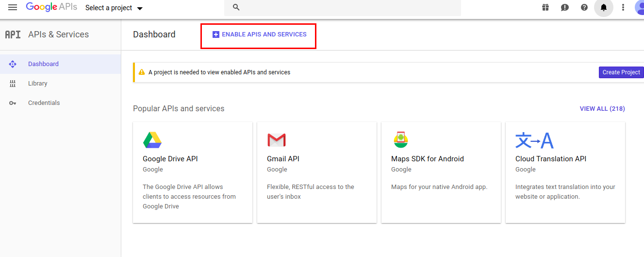The height and width of the screenshot is (257, 644).
Task: Click the Cloud Translation logo icon
Action: (534, 140)
